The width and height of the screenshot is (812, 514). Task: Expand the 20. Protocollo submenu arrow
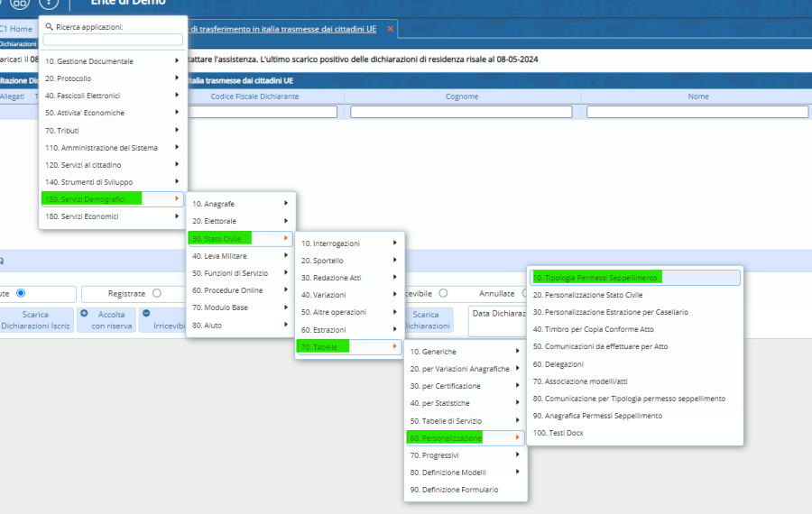coord(177,78)
